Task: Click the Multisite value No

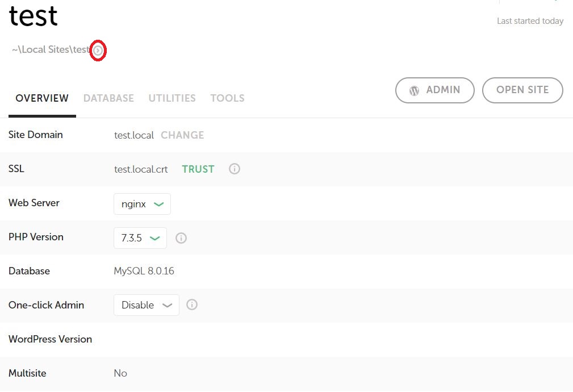Action: pos(120,373)
